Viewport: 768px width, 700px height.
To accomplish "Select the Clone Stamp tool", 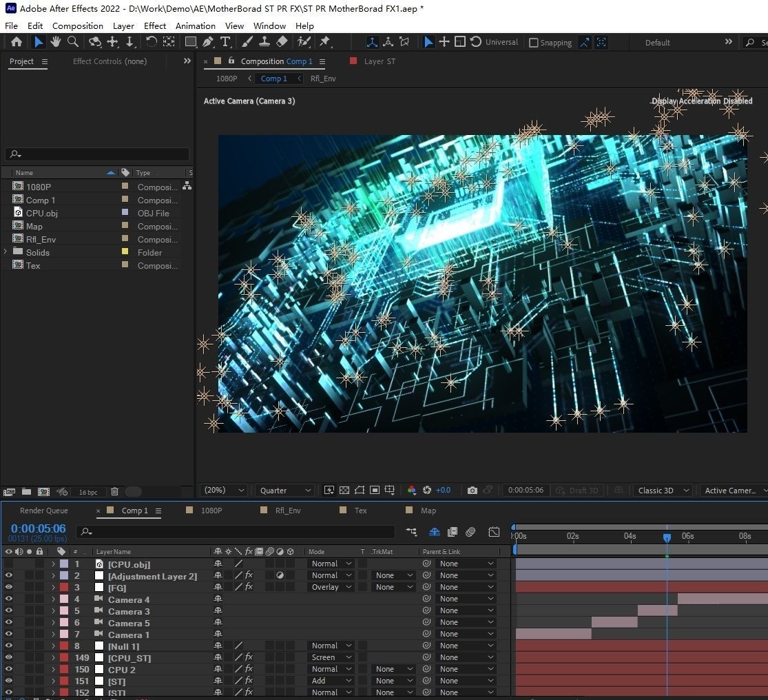I will click(264, 42).
